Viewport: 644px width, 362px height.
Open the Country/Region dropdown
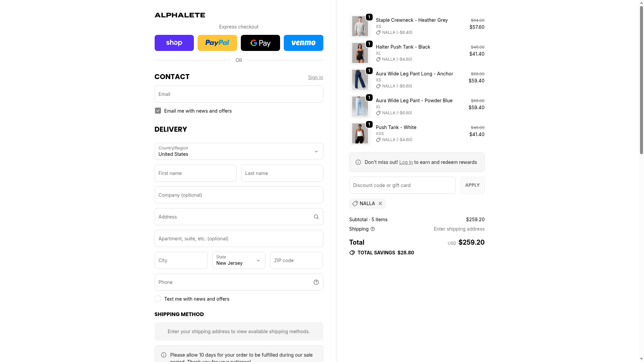pyautogui.click(x=238, y=152)
